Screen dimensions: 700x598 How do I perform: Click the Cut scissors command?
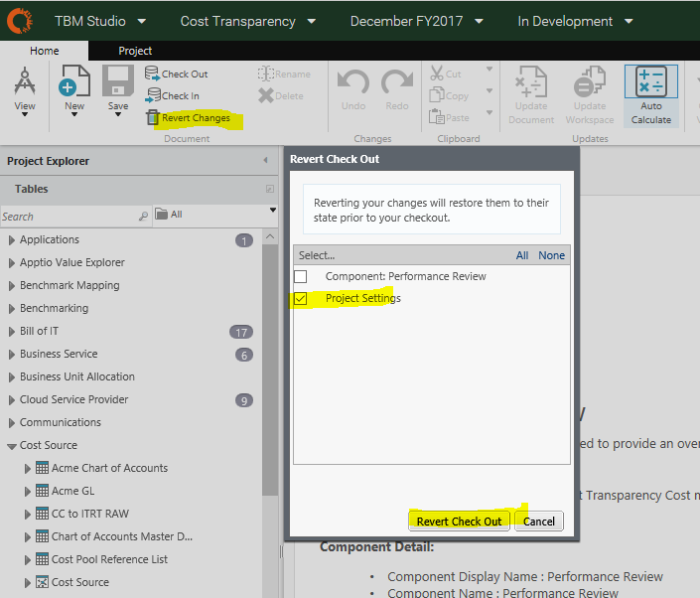[446, 74]
